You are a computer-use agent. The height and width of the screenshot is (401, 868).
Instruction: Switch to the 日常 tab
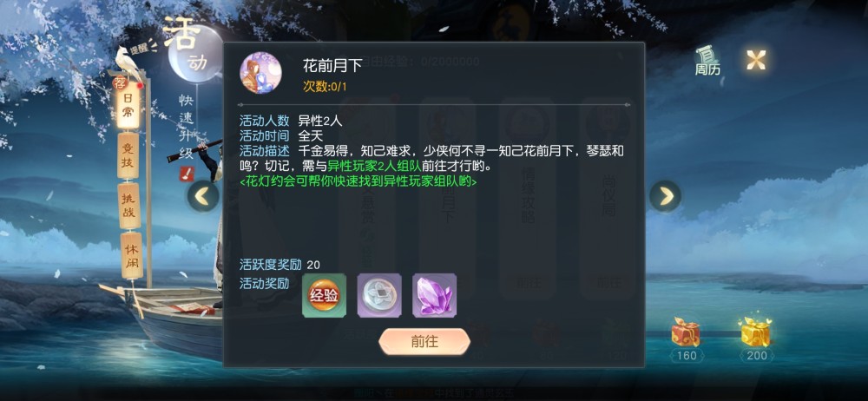[128, 107]
